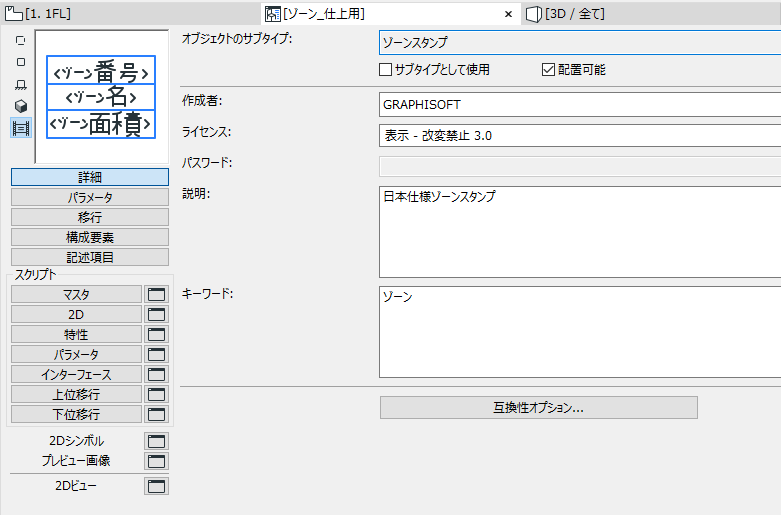
Task: Open the 下位移行 script
Action: pos(76,414)
